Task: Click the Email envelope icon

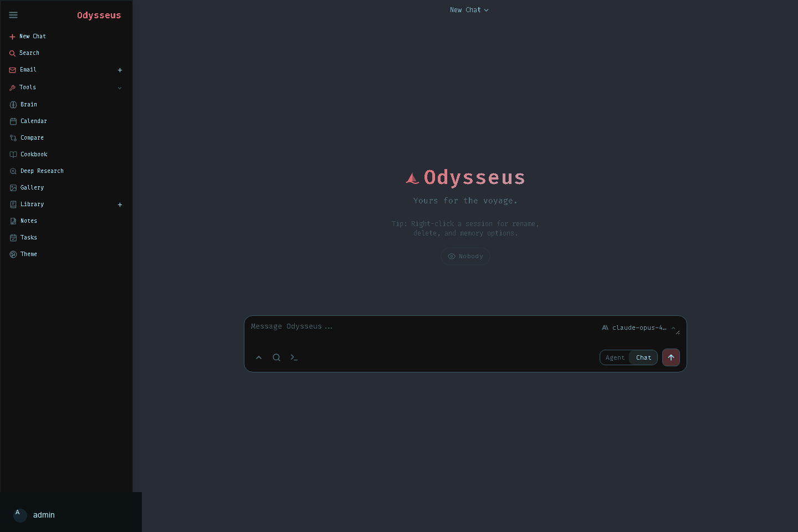Action: pos(12,70)
